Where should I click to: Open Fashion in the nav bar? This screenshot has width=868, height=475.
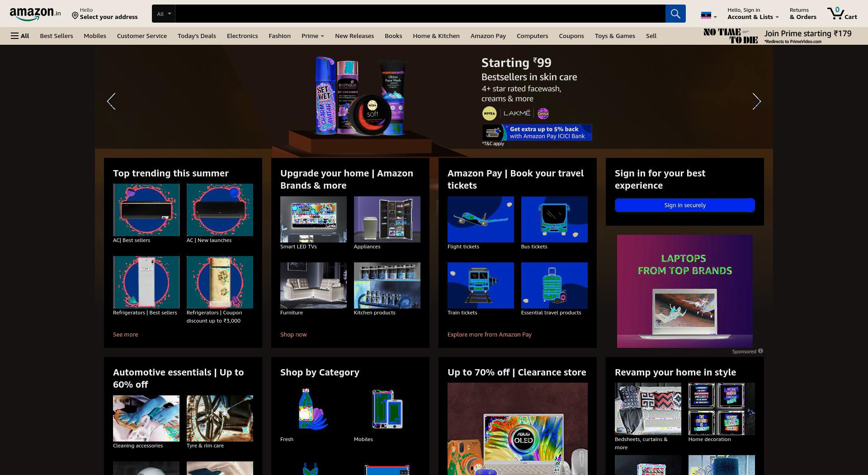coord(279,36)
